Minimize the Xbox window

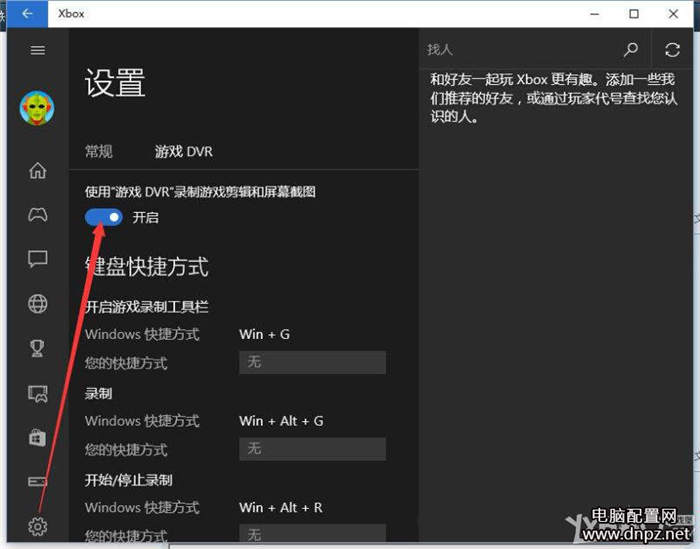pos(594,14)
